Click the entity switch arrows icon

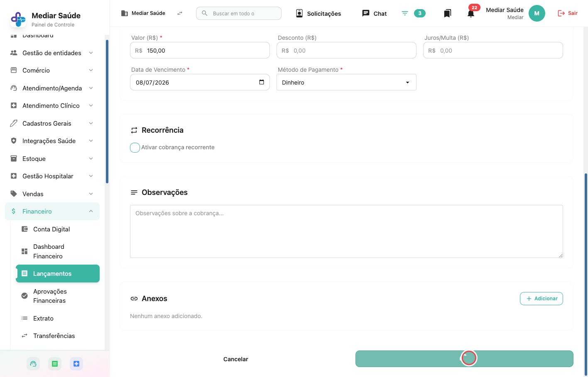(180, 13)
